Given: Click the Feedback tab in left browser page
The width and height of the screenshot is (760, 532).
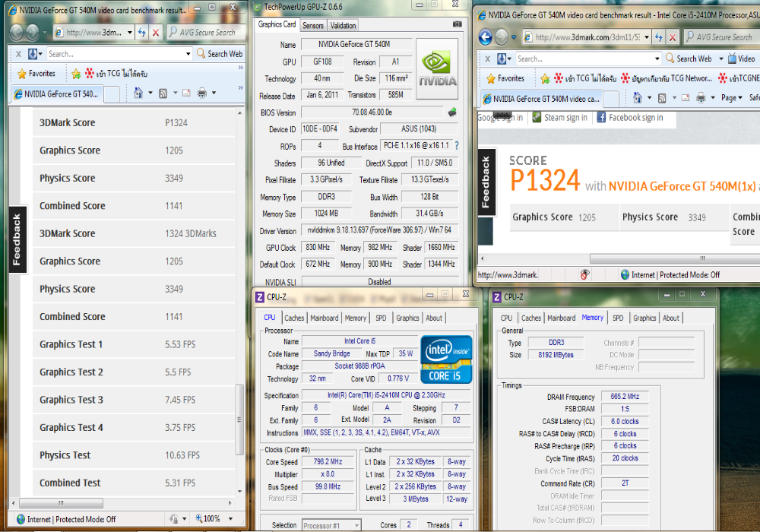Looking at the screenshot, I should 17,239.
